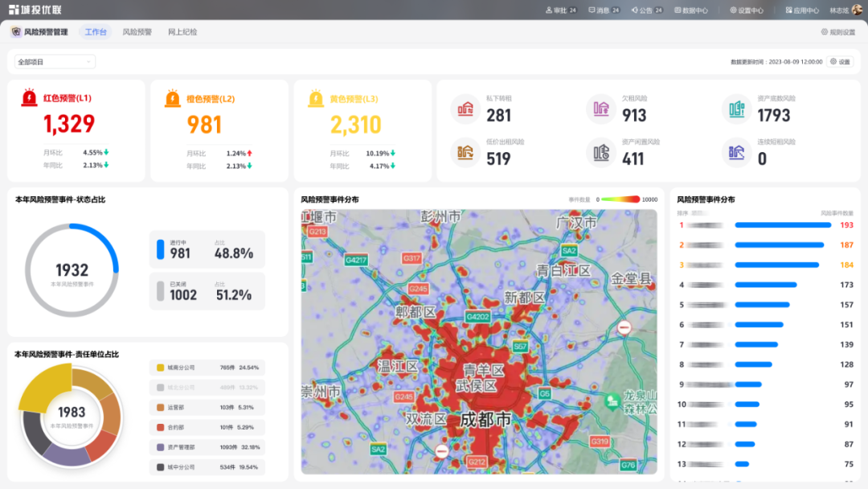The width and height of the screenshot is (868, 489).
Task: Click the 连续短租风险 risk icon
Action: click(x=735, y=152)
